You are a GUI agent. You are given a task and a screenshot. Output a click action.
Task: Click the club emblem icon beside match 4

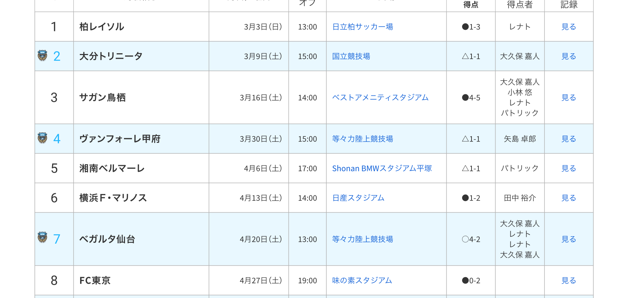[x=42, y=138]
